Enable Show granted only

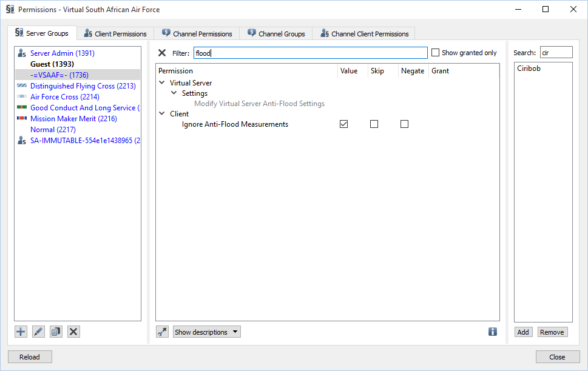coord(435,52)
